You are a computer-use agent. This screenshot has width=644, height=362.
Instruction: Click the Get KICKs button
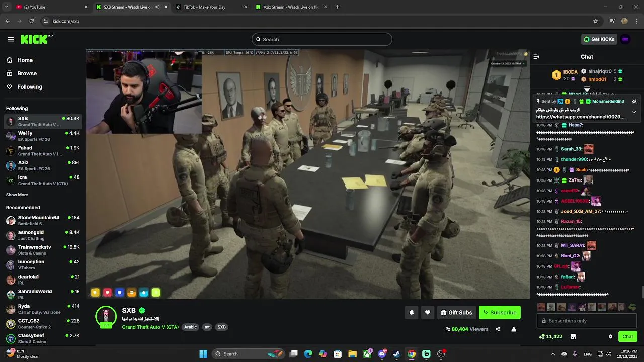click(x=599, y=39)
